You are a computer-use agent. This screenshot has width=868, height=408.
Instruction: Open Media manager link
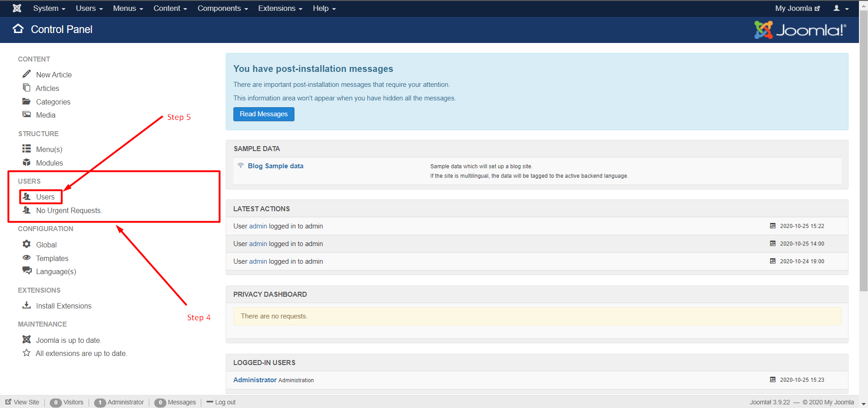[46, 115]
